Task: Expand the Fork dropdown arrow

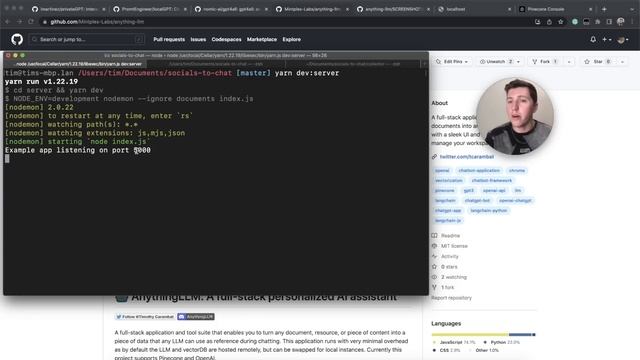Action: click(x=569, y=62)
